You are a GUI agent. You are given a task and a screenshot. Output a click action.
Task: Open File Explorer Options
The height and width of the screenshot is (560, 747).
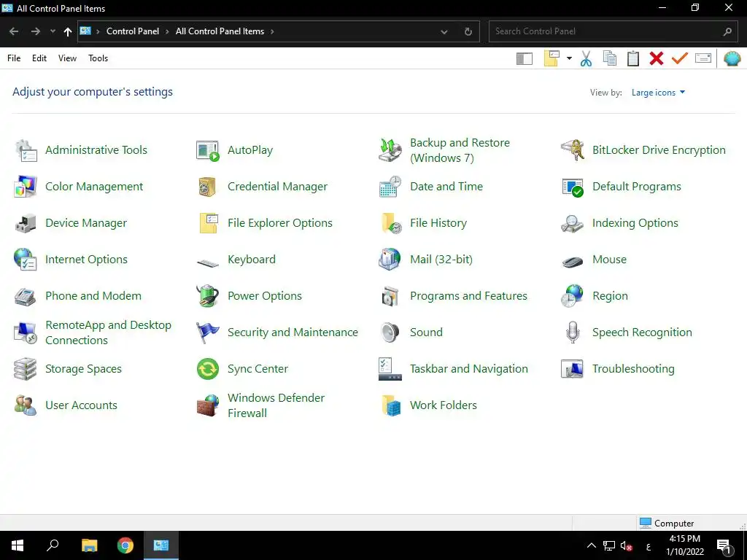(264, 223)
